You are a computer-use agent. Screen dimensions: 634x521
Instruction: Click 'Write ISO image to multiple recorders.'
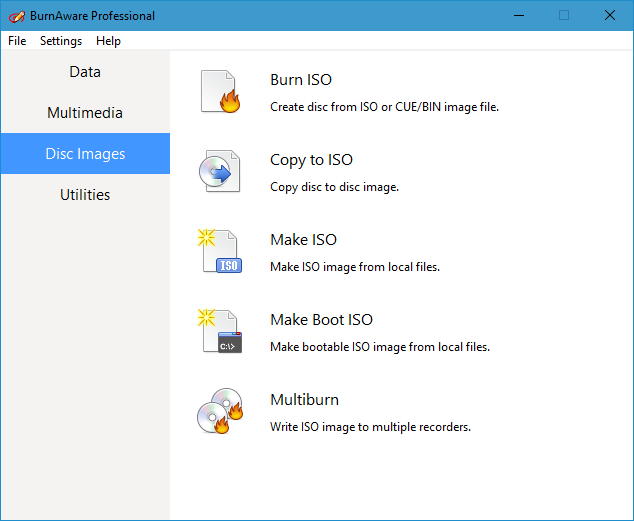[x=370, y=427]
